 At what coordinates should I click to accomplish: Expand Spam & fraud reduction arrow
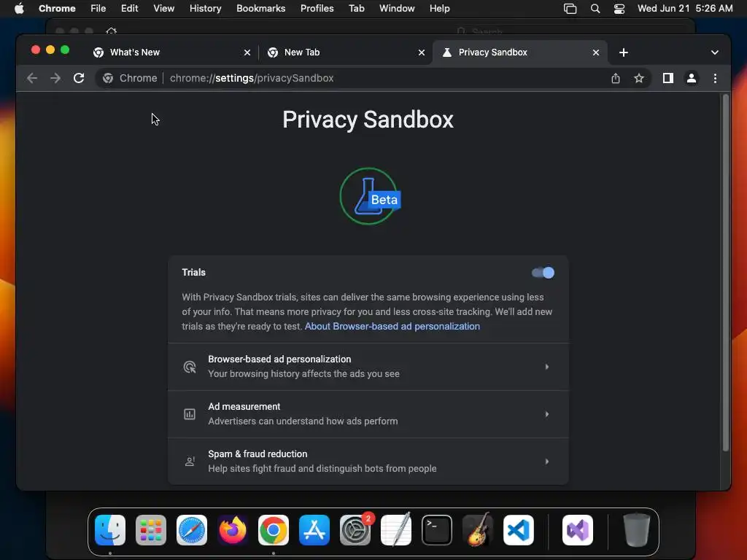547,462
